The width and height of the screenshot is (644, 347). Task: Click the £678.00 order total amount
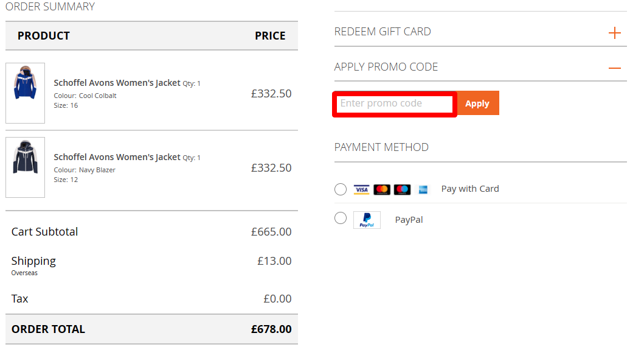tap(271, 329)
